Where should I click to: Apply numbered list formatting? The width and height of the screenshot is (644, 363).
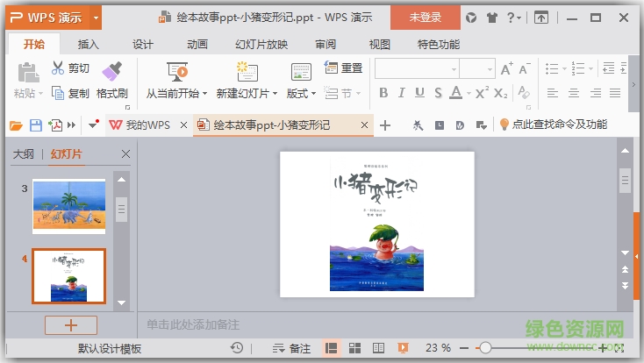(x=578, y=68)
